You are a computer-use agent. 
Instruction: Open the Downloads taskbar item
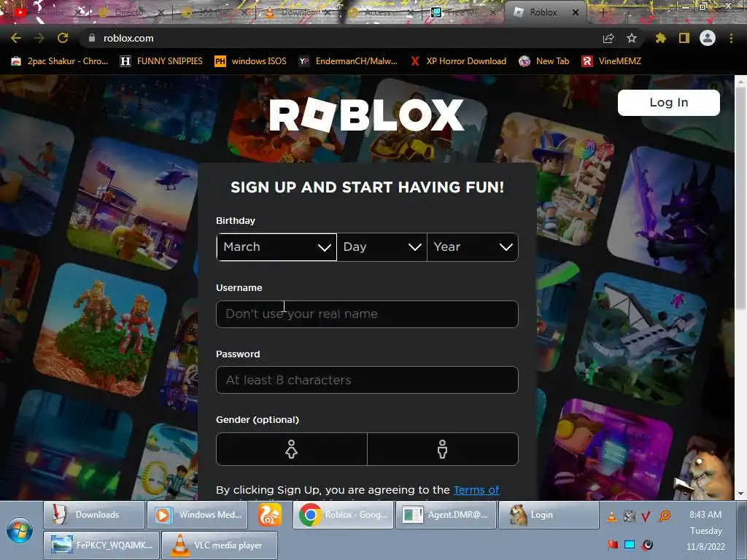click(94, 515)
